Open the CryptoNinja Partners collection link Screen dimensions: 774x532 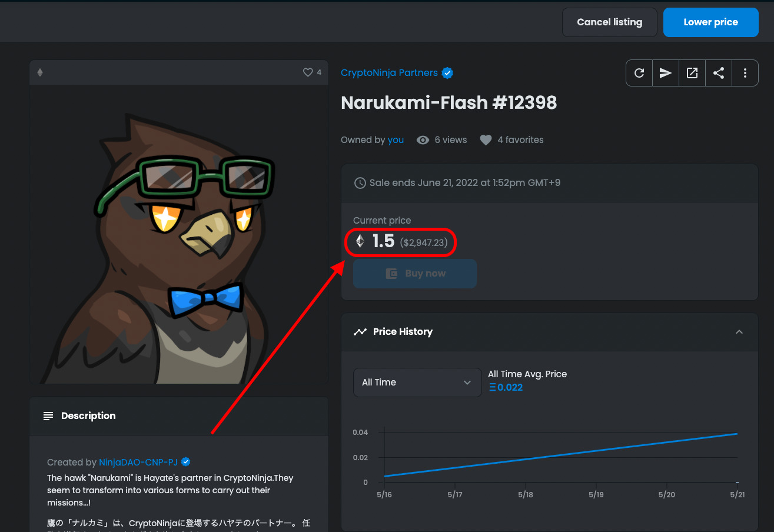[x=389, y=73]
